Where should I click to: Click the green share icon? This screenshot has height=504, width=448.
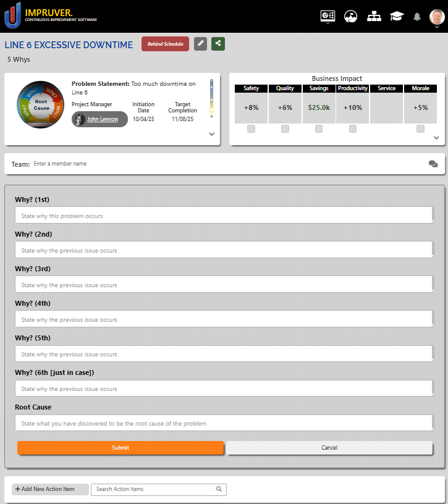pyautogui.click(x=218, y=44)
